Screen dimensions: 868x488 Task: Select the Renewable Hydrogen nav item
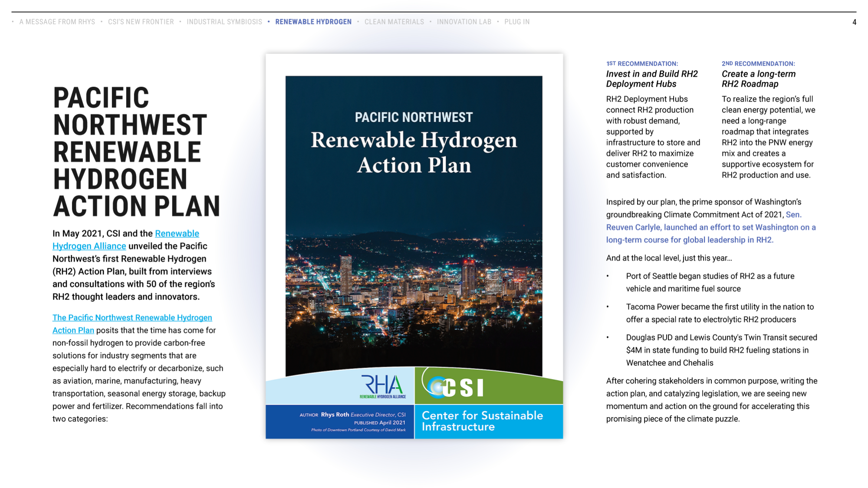click(313, 22)
